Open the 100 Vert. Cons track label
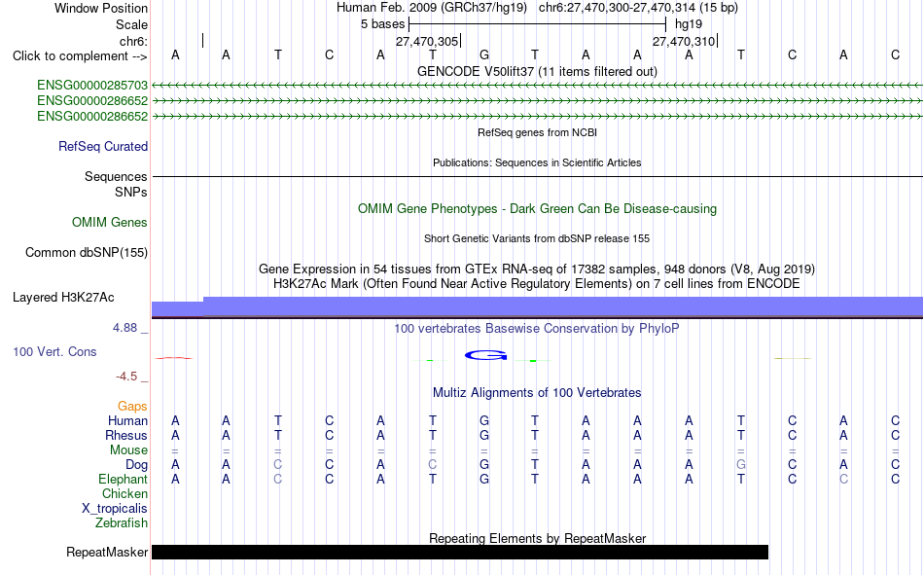 (54, 351)
